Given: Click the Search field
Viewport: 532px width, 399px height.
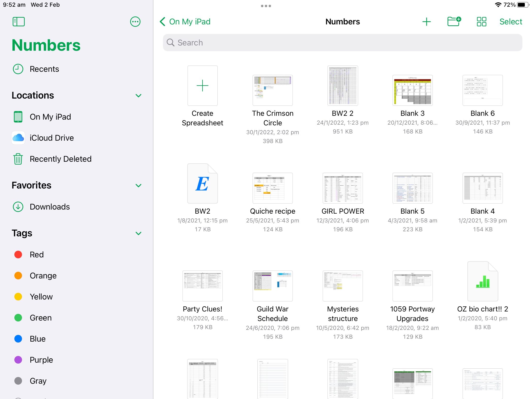Looking at the screenshot, I should (x=342, y=43).
